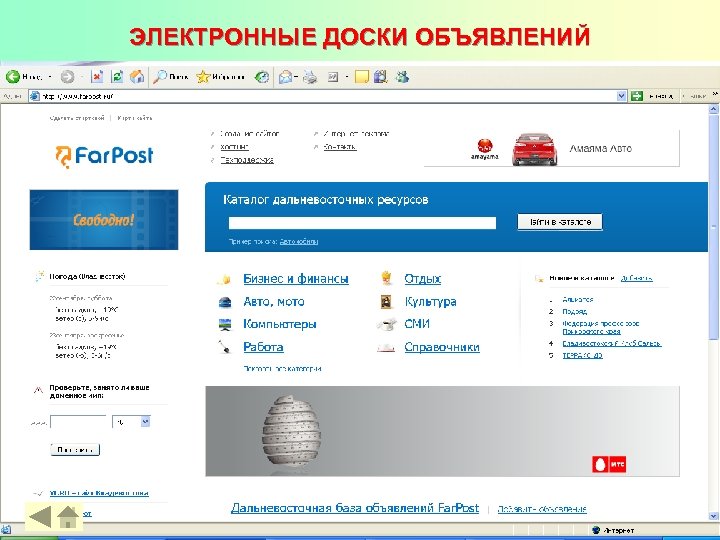The image size is (720, 540).
Task: Open the 'Культура' category link
Action: click(430, 302)
